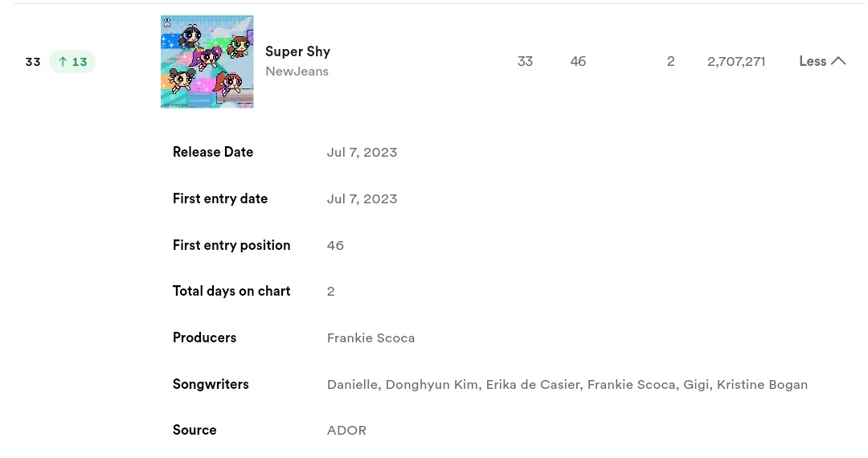Click the streams count 2,707,271
Viewport: 868px width, 458px height.
[736, 61]
